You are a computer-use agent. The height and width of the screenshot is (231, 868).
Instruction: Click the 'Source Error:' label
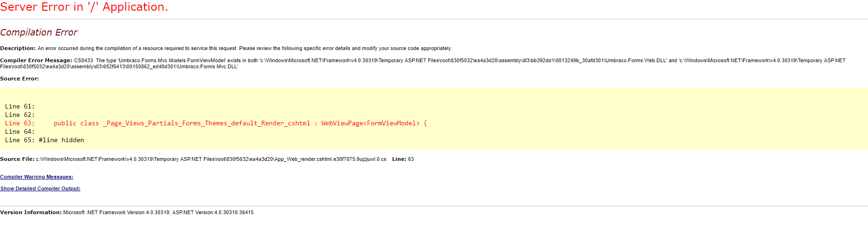tap(20, 79)
